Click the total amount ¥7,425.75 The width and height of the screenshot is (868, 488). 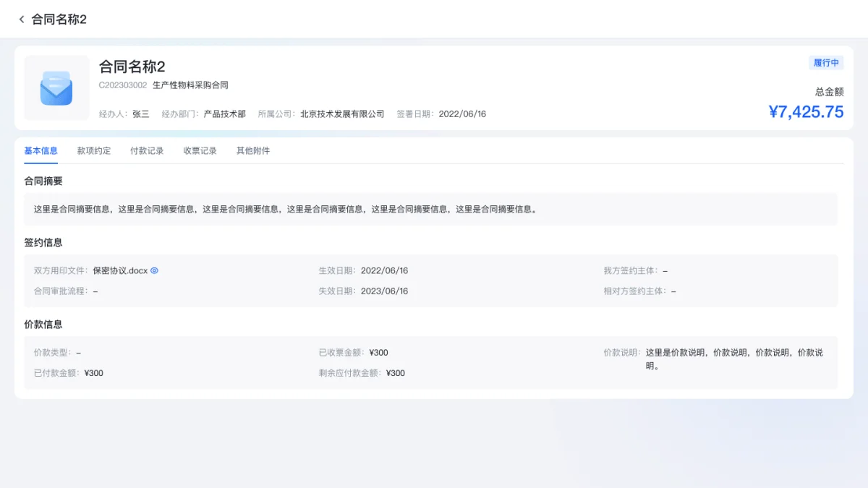tap(806, 112)
